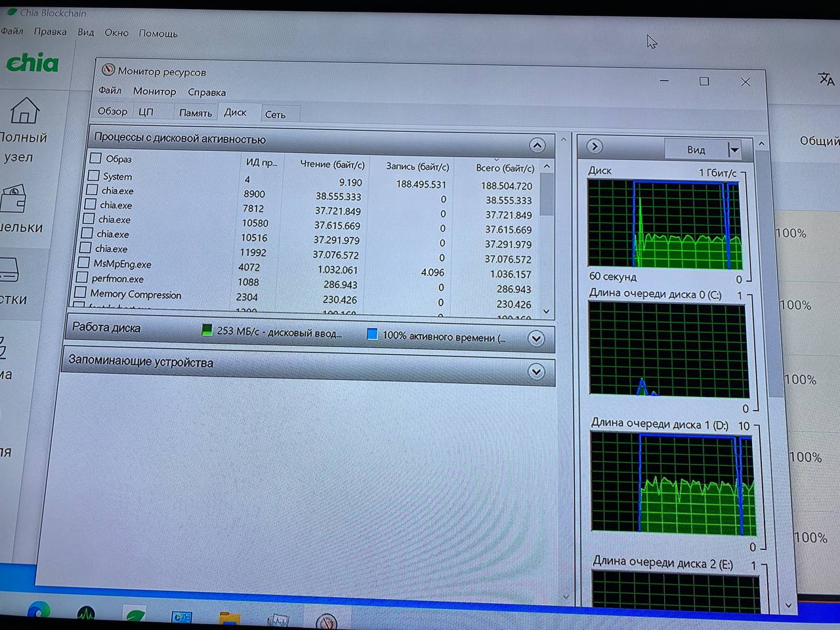Expand the Работа диска section
The height and width of the screenshot is (630, 840).
click(x=536, y=339)
